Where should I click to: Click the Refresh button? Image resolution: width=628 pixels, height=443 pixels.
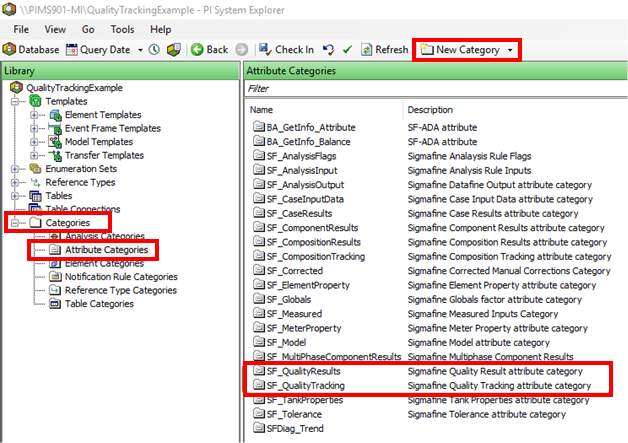coord(384,50)
